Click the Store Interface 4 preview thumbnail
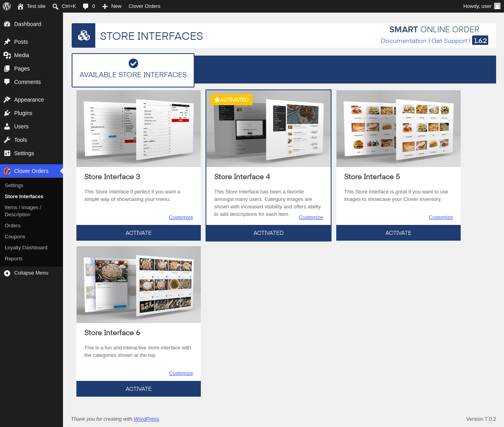This screenshot has height=427, width=504. point(269,128)
